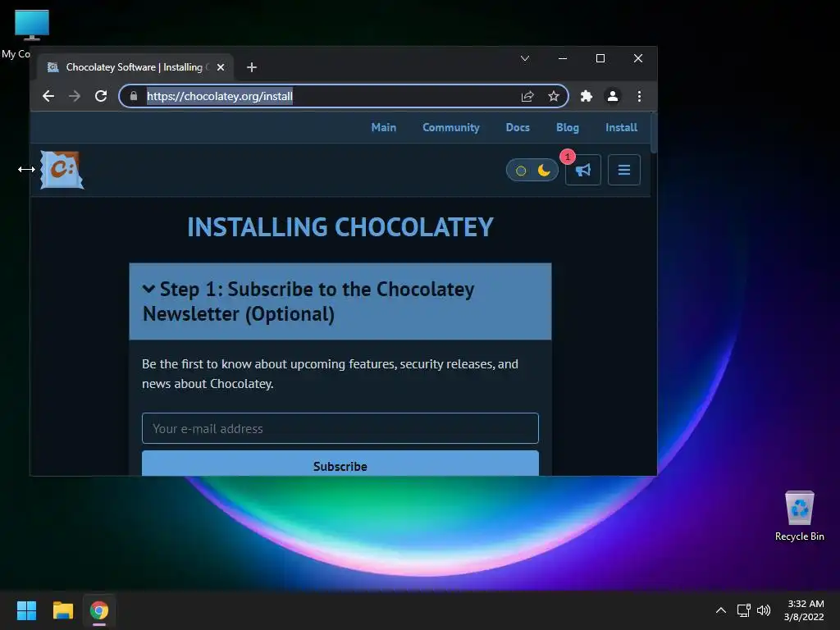Image resolution: width=840 pixels, height=630 pixels.
Task: Open Chrome's three-dot menu
Action: coord(639,96)
